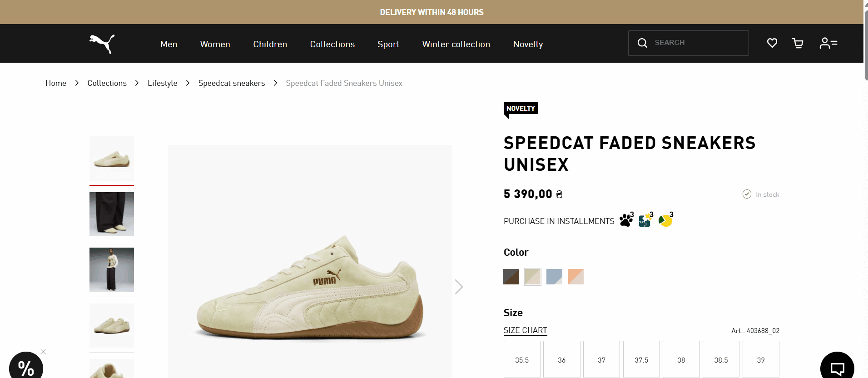Open the SIZE CHART link
The width and height of the screenshot is (868, 378).
[525, 330]
